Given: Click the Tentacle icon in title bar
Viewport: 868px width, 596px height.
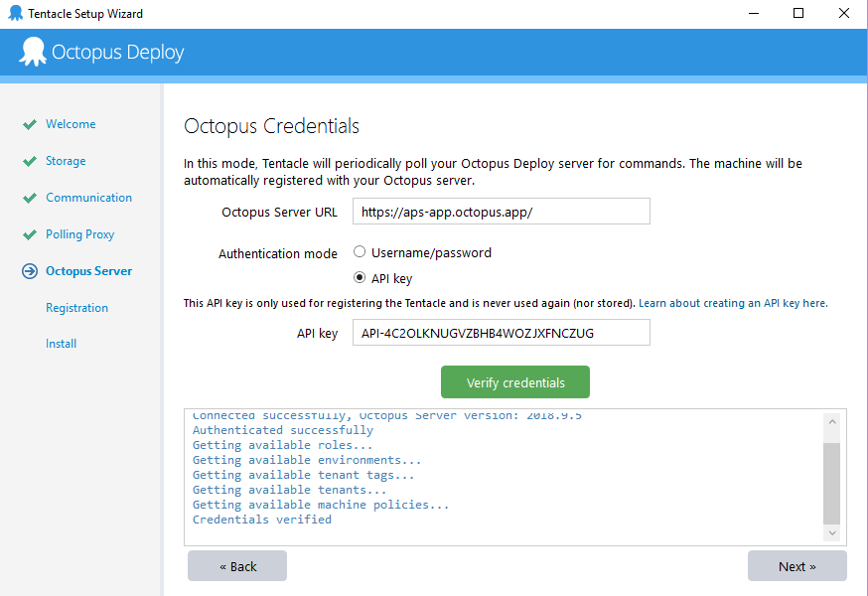Looking at the screenshot, I should 16,13.
